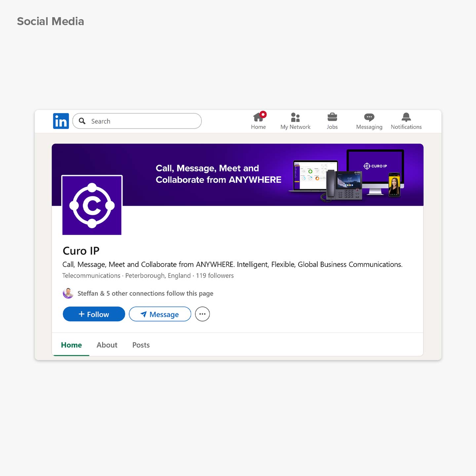
Task: Open the Home nav icon with notification badge
Action: pos(258,121)
